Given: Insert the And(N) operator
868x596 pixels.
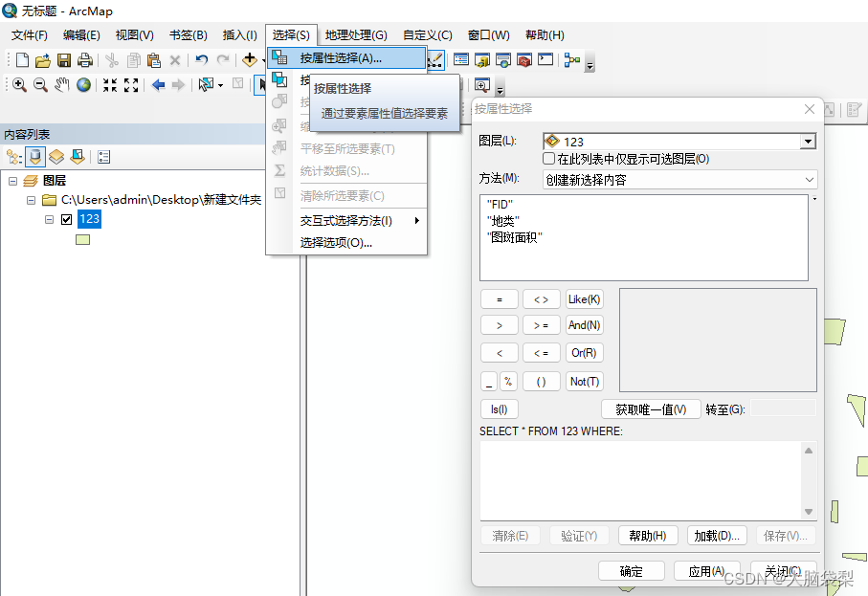Looking at the screenshot, I should point(584,325).
